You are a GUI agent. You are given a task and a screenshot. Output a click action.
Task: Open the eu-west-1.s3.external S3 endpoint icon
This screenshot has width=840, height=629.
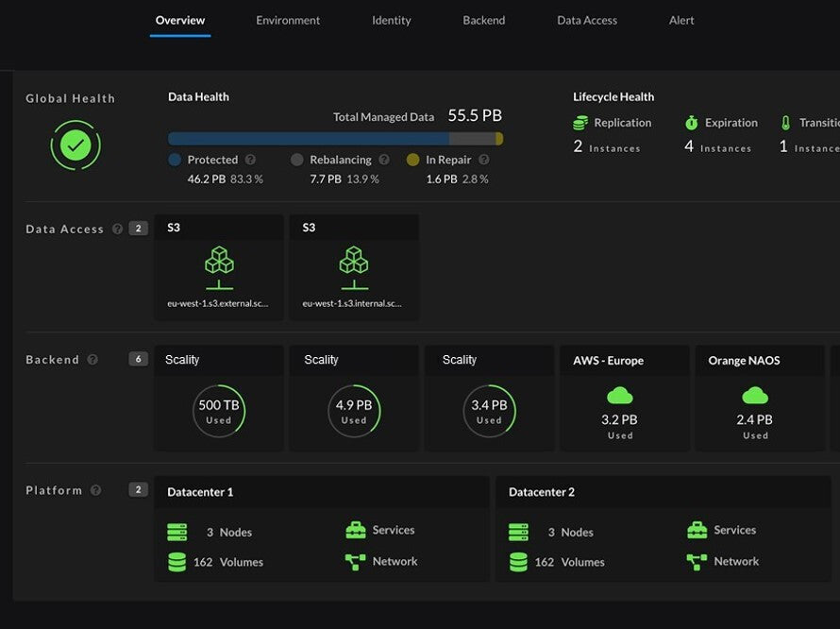pyautogui.click(x=219, y=267)
